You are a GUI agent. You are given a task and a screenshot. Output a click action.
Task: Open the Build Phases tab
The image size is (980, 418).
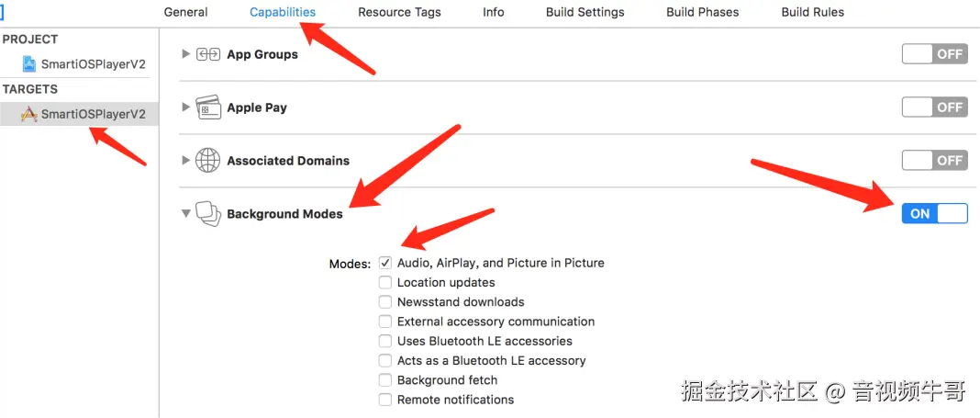(702, 12)
